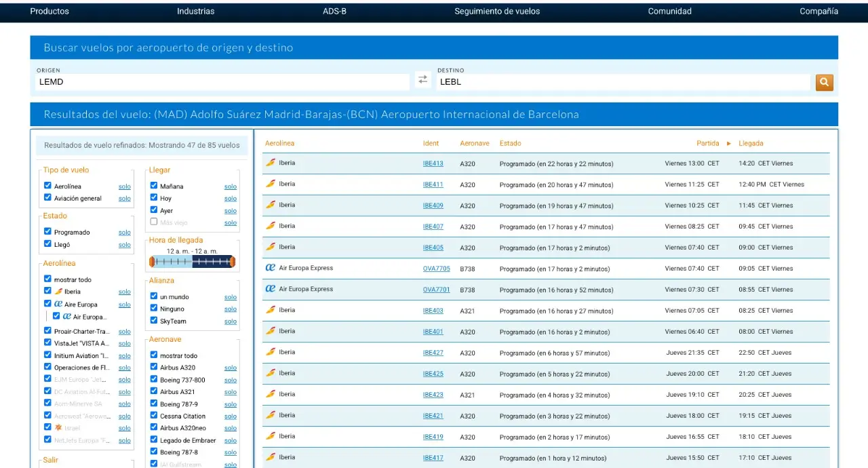
Task: Click the Aire Europa logo in airline filter
Action: (x=58, y=304)
